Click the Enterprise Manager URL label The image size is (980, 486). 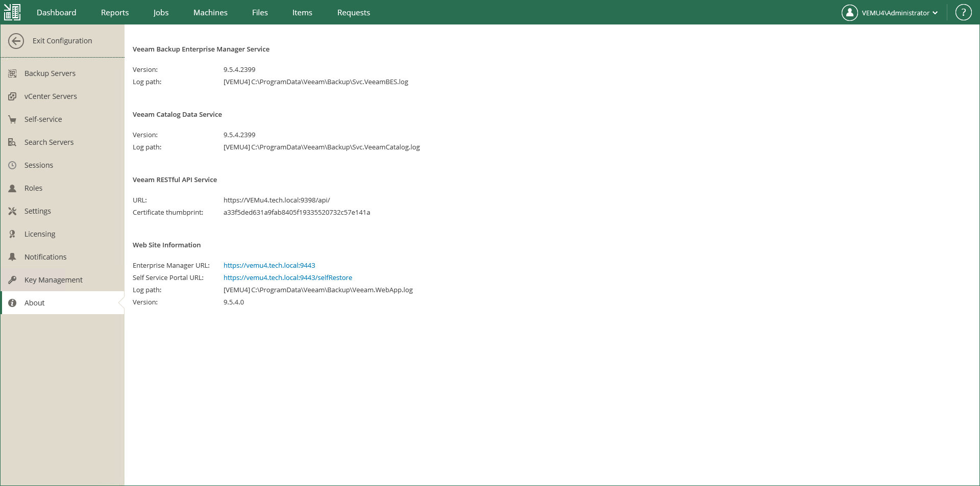click(171, 265)
